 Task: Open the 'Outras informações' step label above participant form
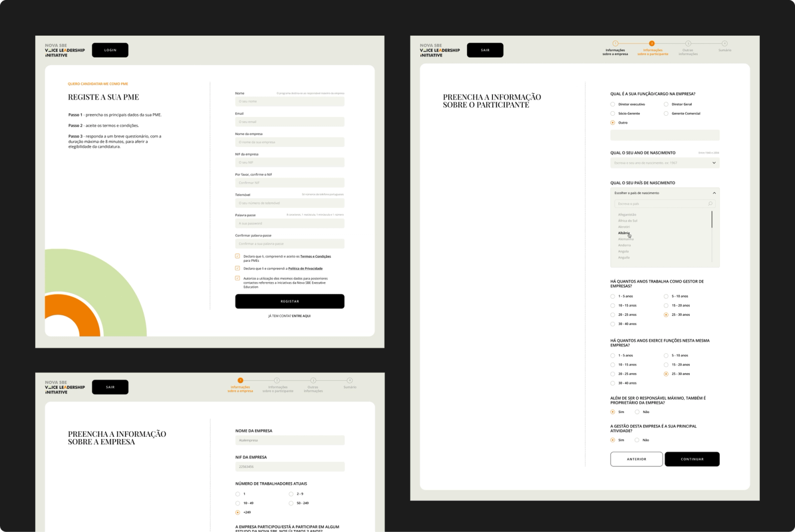pyautogui.click(x=688, y=52)
